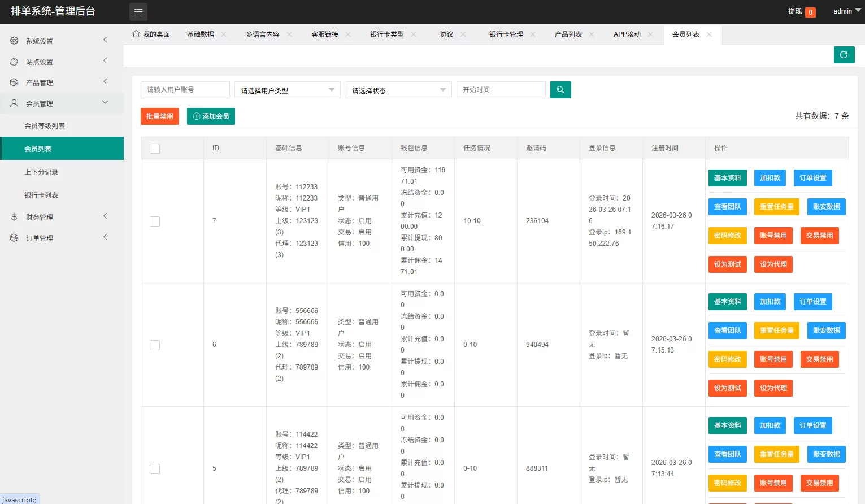
Task: Check the row checkbox for member ID 7
Action: click(x=155, y=221)
